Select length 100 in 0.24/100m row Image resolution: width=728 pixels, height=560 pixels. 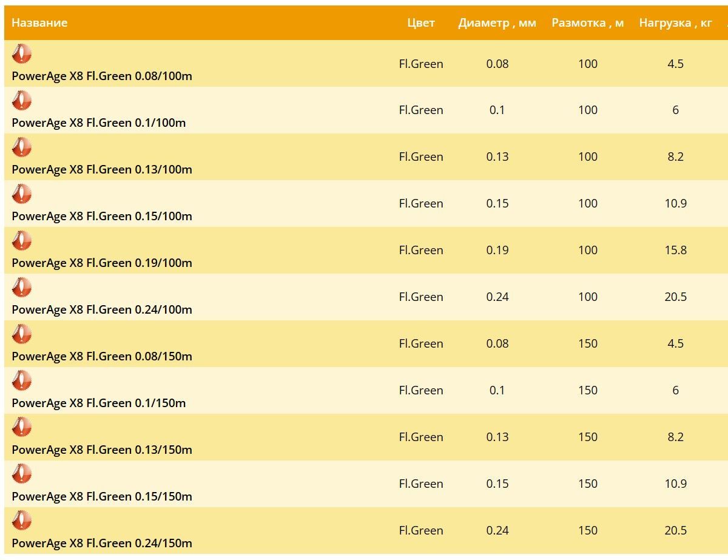click(588, 297)
